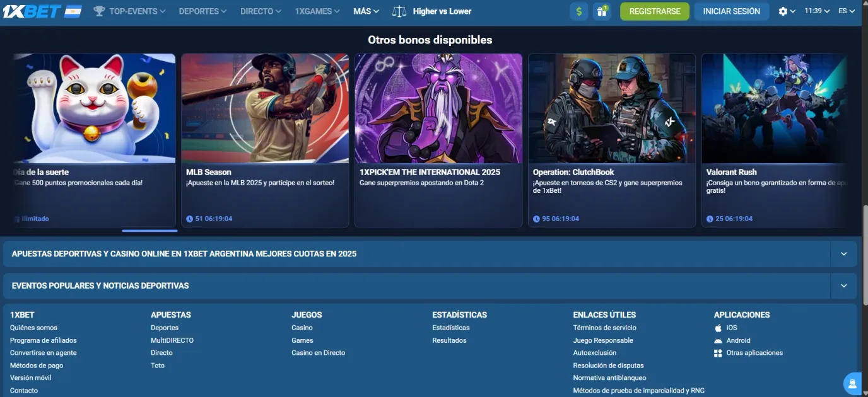Open the Games footer link
Screen dimensions: 868x397
[x=302, y=340]
